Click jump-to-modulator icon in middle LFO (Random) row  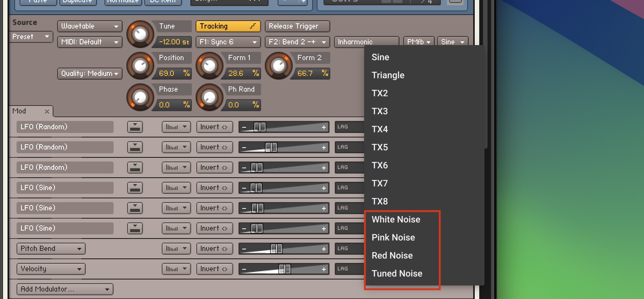click(x=135, y=147)
